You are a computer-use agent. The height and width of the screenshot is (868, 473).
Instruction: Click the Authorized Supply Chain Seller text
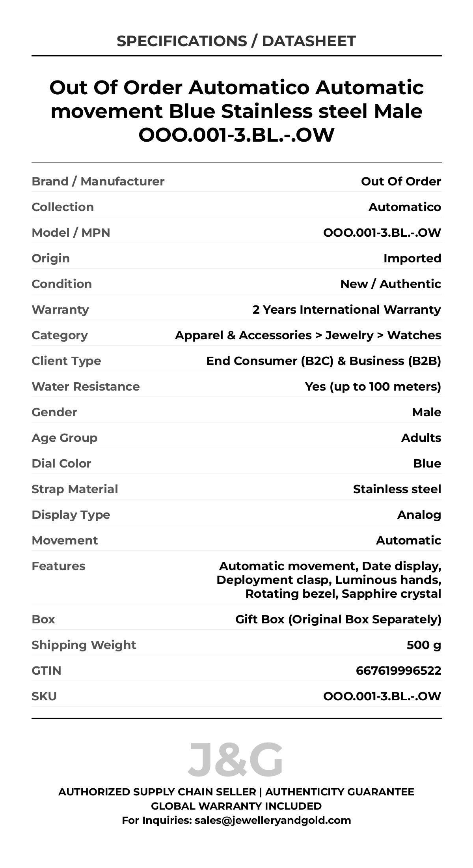157,792
